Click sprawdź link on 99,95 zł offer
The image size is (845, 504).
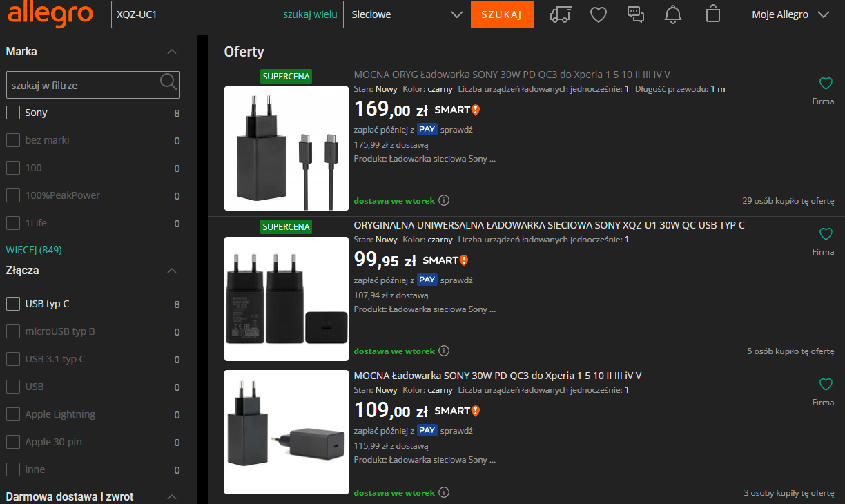pyautogui.click(x=457, y=280)
